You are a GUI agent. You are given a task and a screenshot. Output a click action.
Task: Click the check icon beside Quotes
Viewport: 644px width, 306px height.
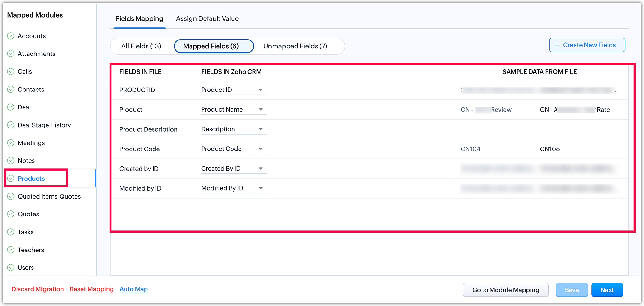(11, 214)
